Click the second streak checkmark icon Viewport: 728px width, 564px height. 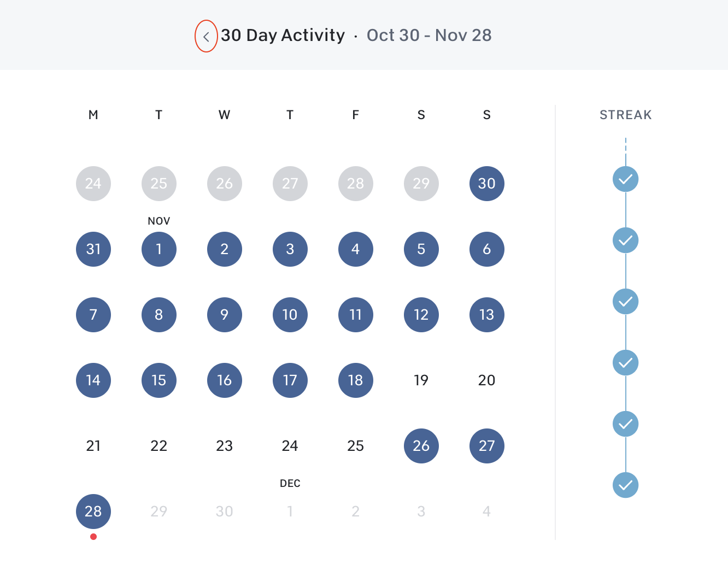[625, 240]
